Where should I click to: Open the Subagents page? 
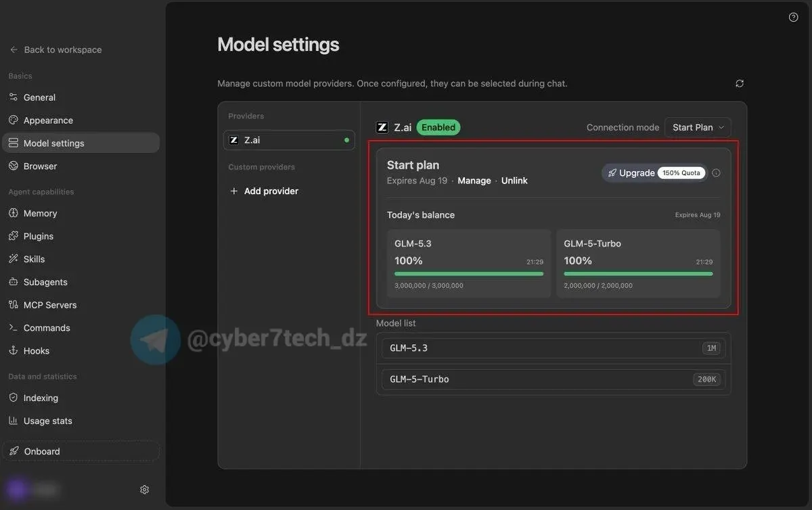[x=81, y=282]
